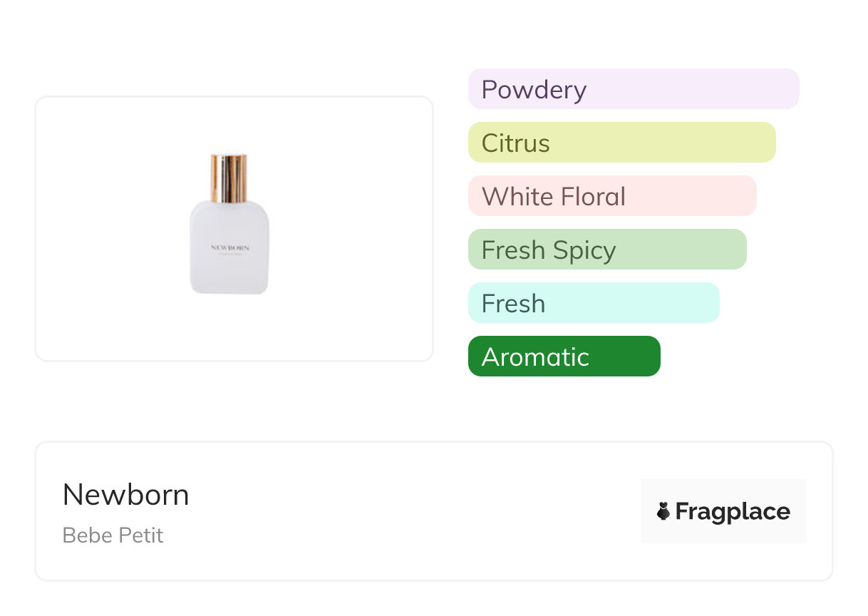The height and width of the screenshot is (616, 868).
Task: Click the Fragplace wordmark text
Action: [x=733, y=511]
